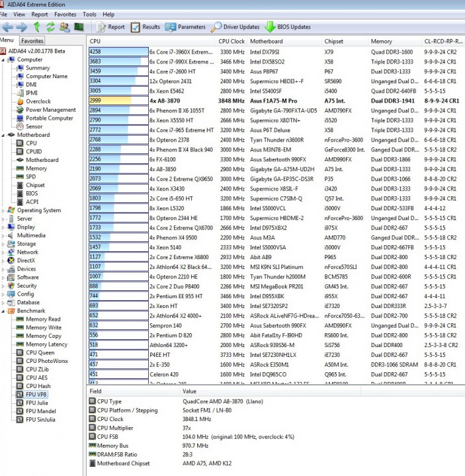
Task: Expand the Display node
Action: (3, 227)
